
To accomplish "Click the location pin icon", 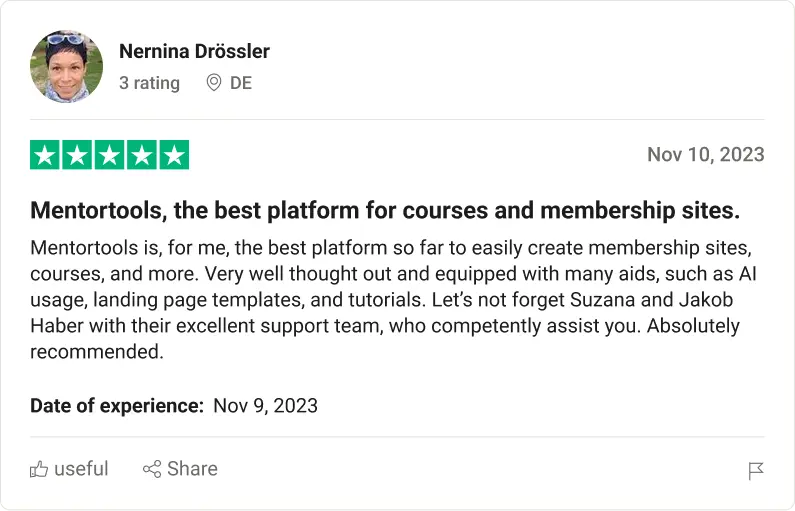I will [x=213, y=83].
